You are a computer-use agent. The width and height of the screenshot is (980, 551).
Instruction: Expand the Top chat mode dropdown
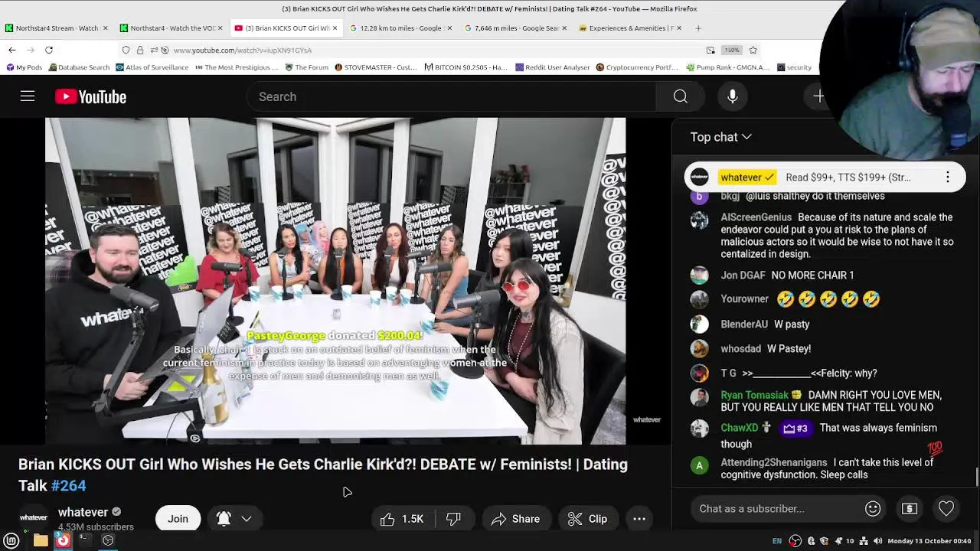pos(720,137)
